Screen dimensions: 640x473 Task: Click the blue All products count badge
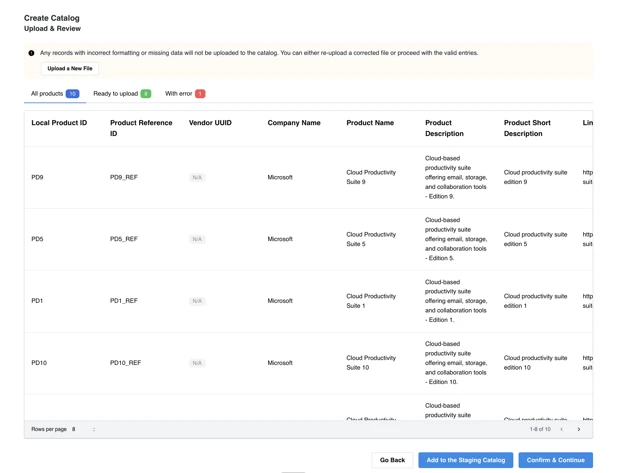[72, 94]
